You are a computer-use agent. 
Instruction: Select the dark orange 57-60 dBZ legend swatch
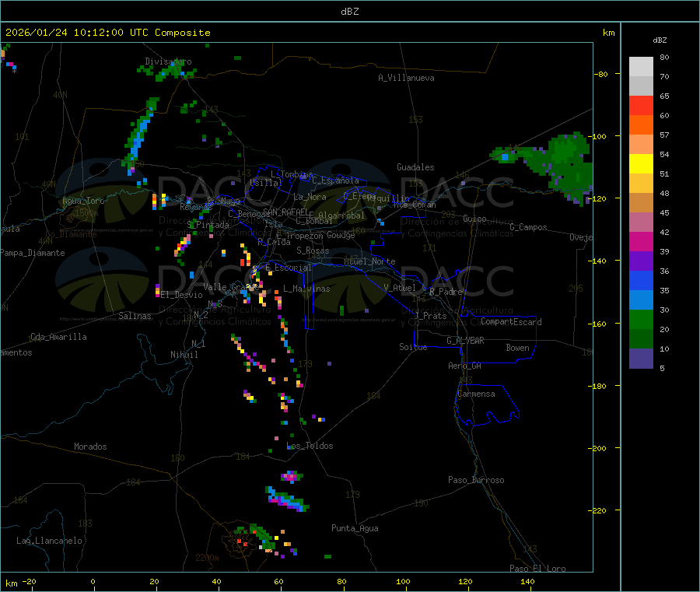[x=641, y=125]
